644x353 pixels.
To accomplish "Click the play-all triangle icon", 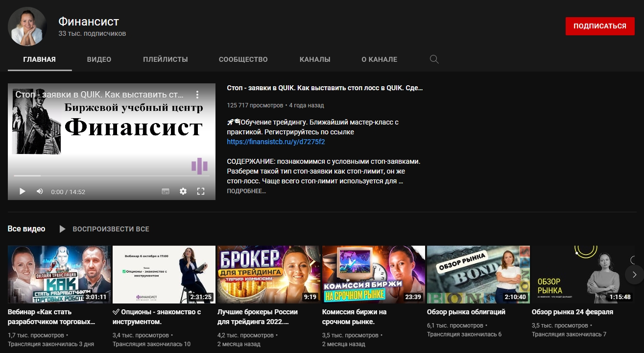I will tap(62, 229).
